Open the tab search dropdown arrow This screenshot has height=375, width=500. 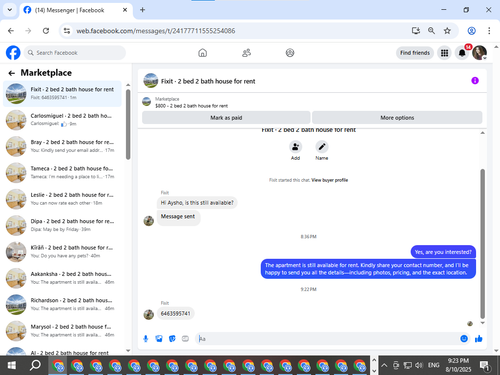10,10
